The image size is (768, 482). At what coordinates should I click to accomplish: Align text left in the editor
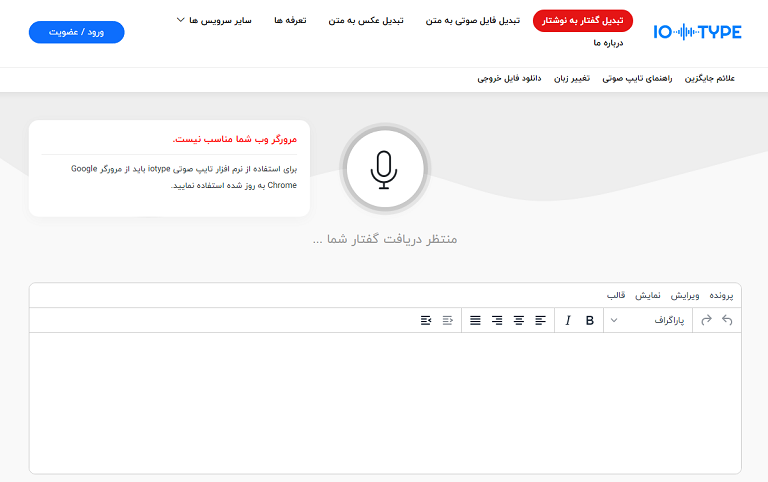pyautogui.click(x=540, y=320)
